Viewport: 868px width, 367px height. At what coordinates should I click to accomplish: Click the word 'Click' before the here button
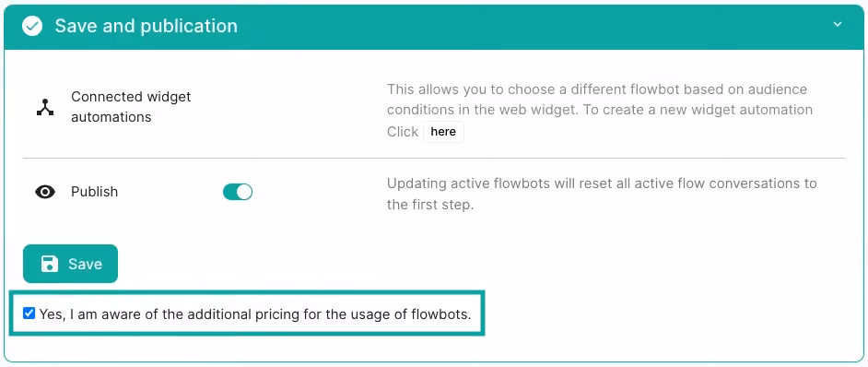(403, 132)
